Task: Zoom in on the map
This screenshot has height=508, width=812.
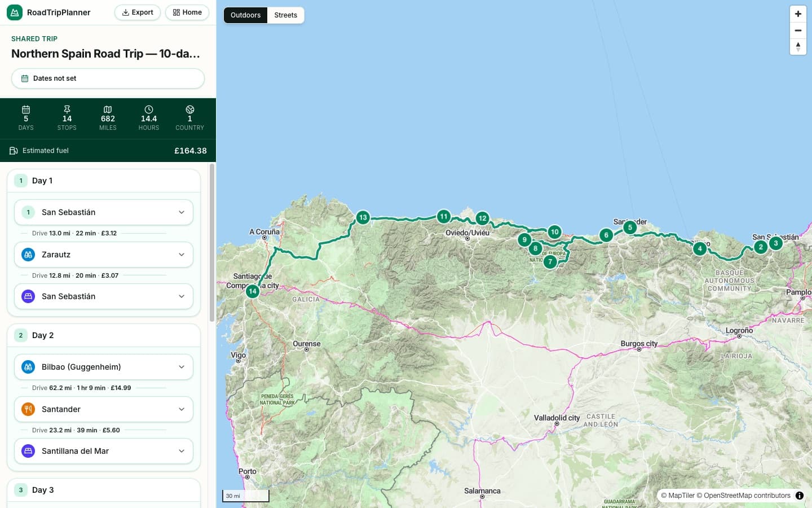Action: [798, 14]
